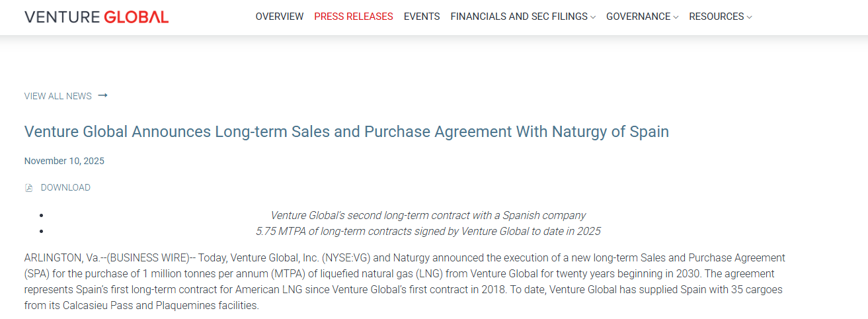The height and width of the screenshot is (319, 868).
Task: Expand the Governance menu chevron
Action: coord(676,17)
